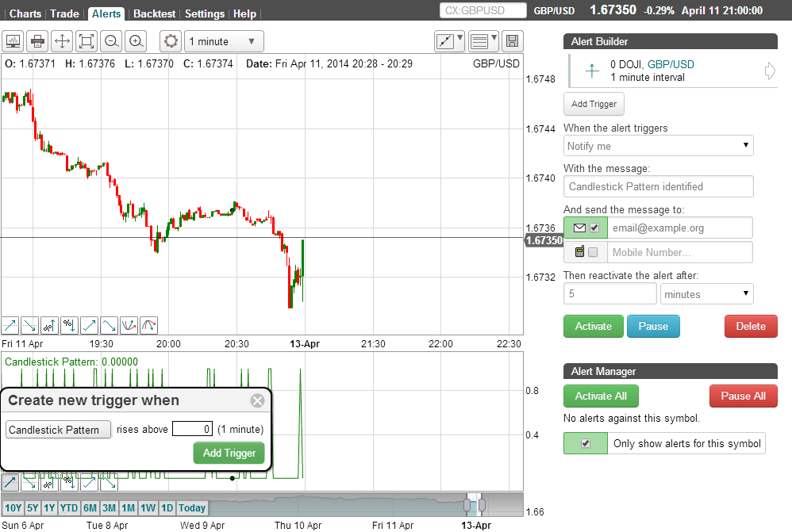792x532 pixels.
Task: Click the left range slider handle
Action: (x=467, y=504)
